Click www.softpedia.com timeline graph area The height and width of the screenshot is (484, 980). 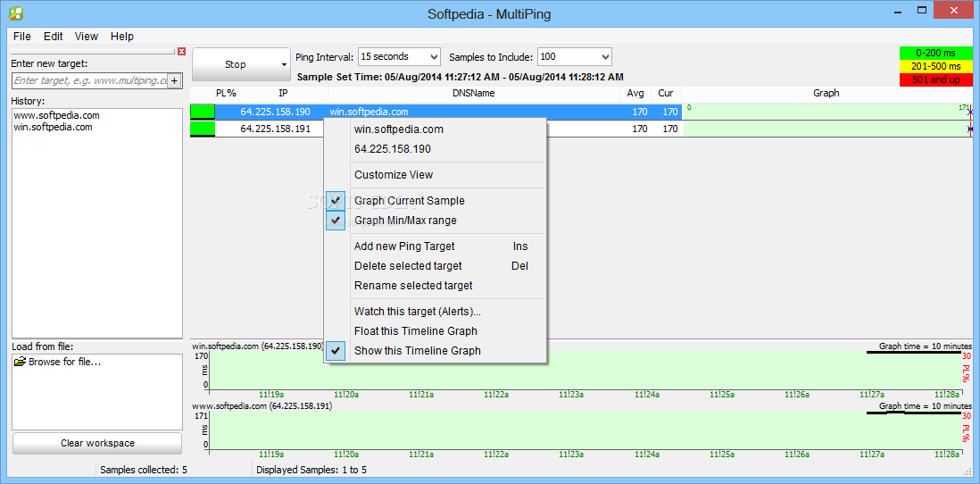[585, 430]
